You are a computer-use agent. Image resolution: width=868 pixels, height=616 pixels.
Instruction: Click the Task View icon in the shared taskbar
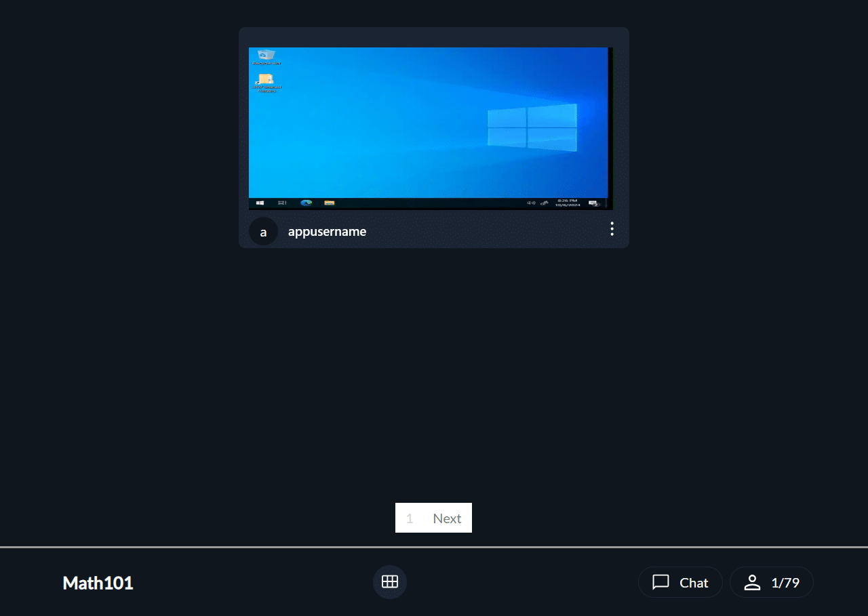click(281, 202)
